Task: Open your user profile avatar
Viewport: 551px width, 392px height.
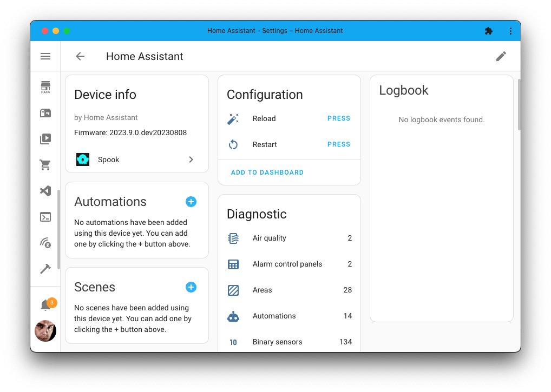Action: 45,331
